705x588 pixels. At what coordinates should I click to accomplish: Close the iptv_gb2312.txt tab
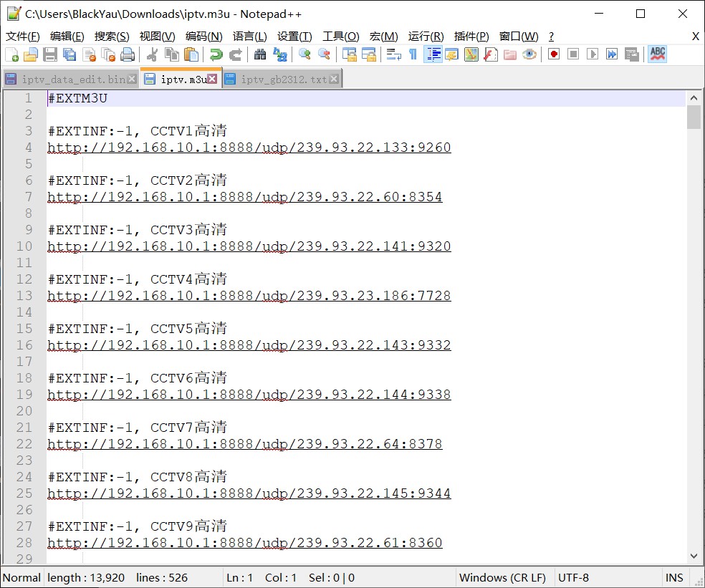[334, 79]
